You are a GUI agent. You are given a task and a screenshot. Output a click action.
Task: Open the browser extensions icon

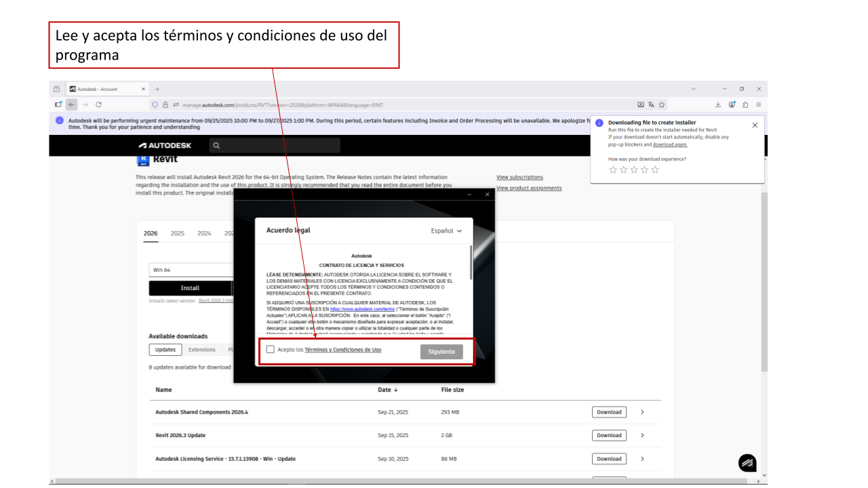pos(745,104)
